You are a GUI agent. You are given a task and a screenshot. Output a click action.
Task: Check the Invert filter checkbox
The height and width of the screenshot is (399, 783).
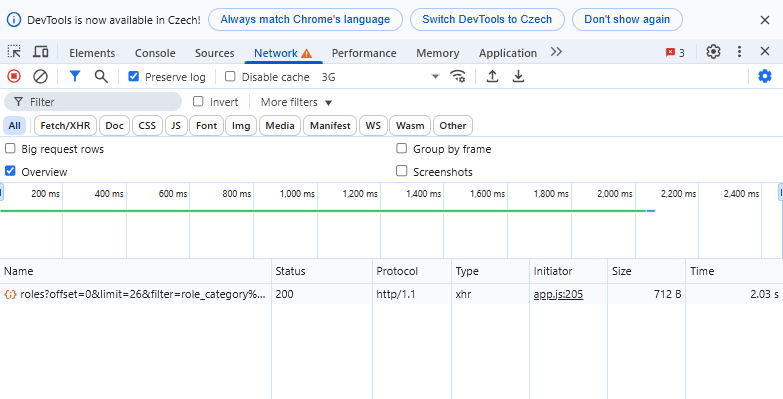click(x=198, y=101)
